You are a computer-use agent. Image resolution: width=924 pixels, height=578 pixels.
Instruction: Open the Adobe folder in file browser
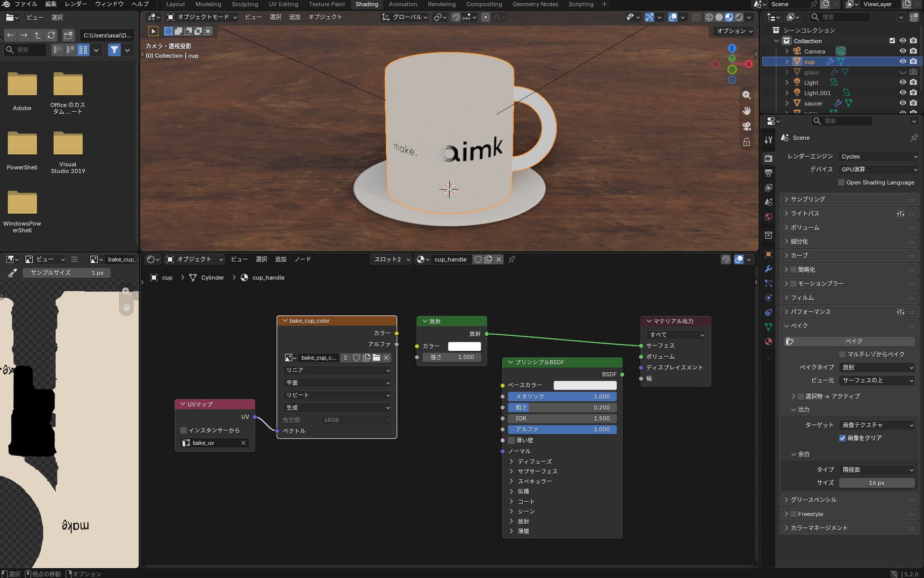(x=22, y=91)
